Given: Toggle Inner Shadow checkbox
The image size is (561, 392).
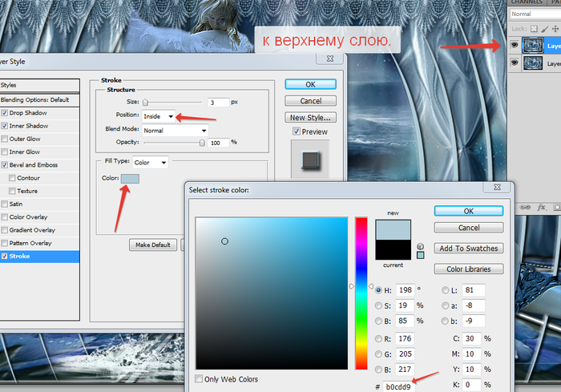Looking at the screenshot, I should click(4, 126).
